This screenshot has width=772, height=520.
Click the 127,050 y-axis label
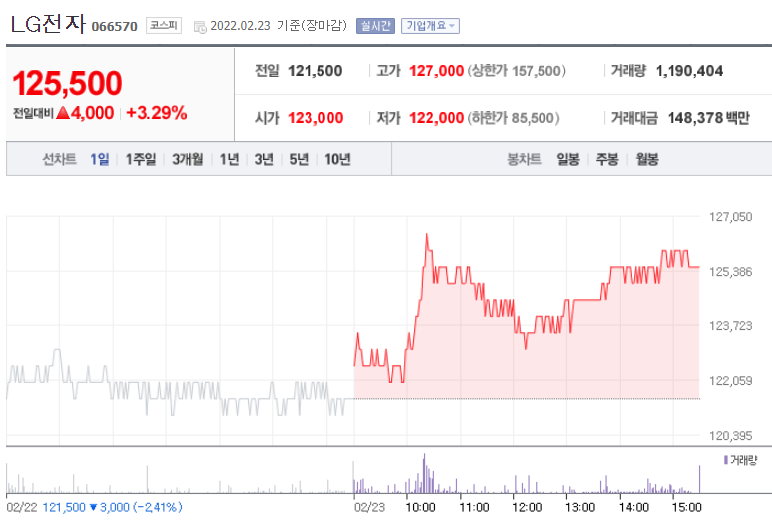(731, 217)
